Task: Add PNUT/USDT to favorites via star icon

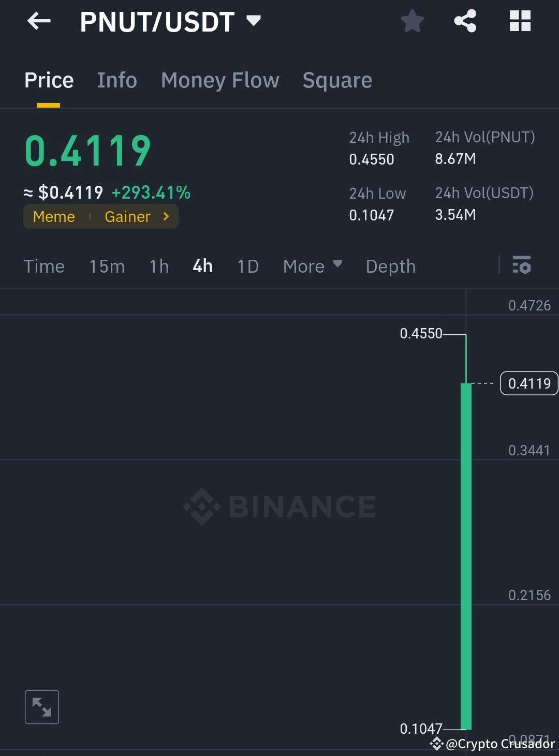Action: [412, 21]
